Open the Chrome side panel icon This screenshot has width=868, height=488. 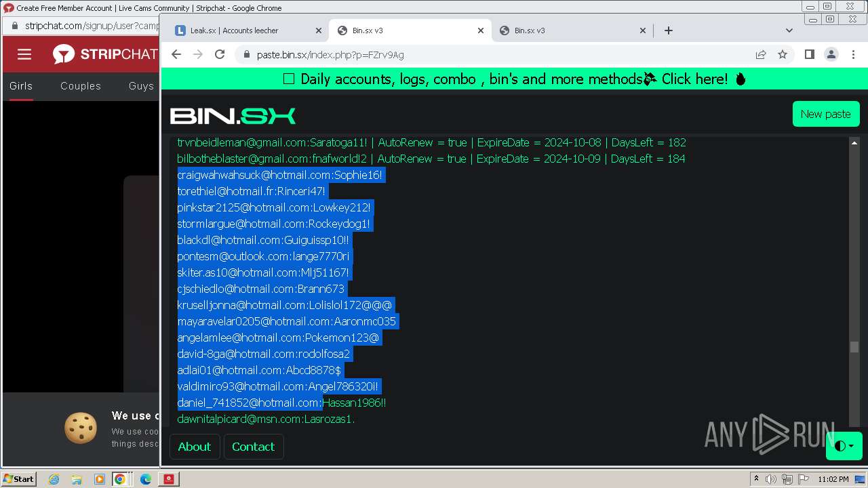click(x=809, y=54)
